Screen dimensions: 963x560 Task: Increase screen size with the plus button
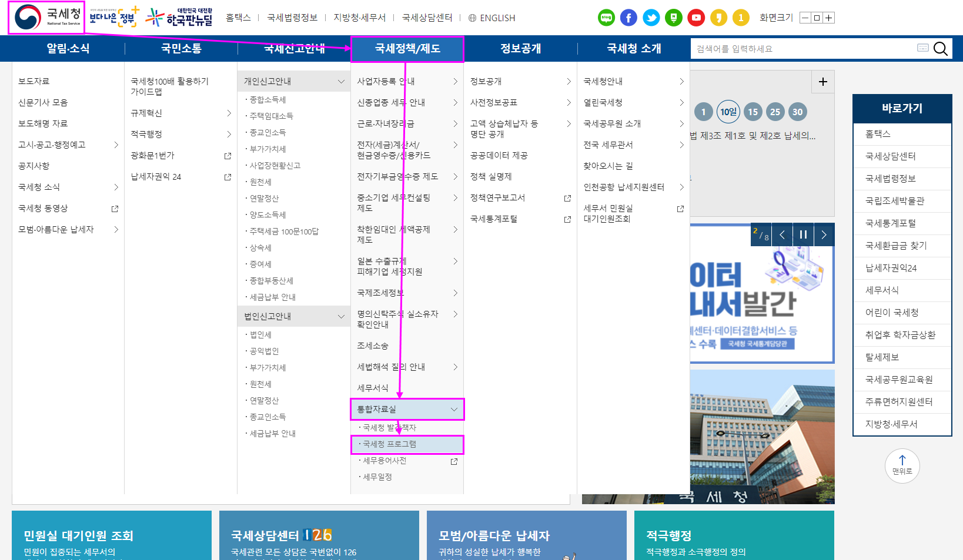(x=829, y=18)
